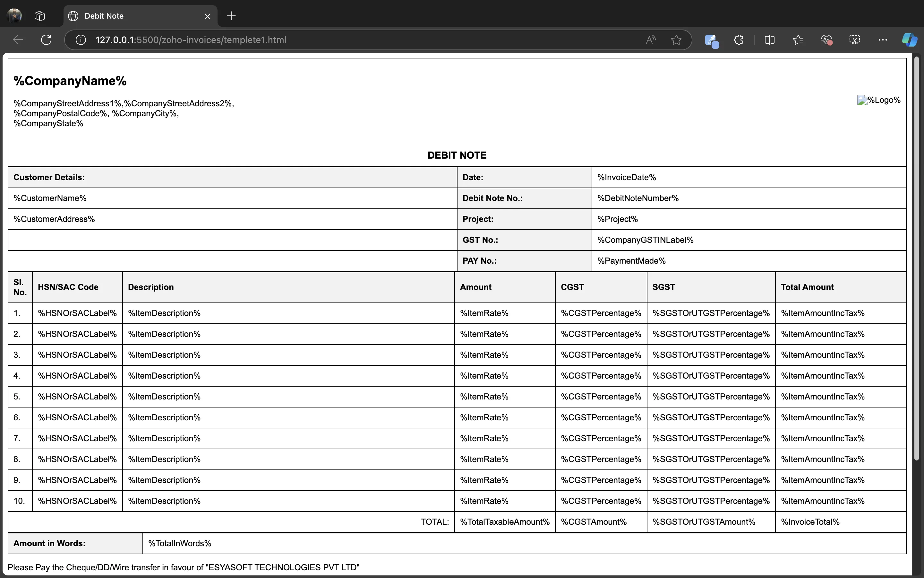Screen dimensions: 924x578
Task: Click the %Project% value cell
Action: (x=749, y=219)
